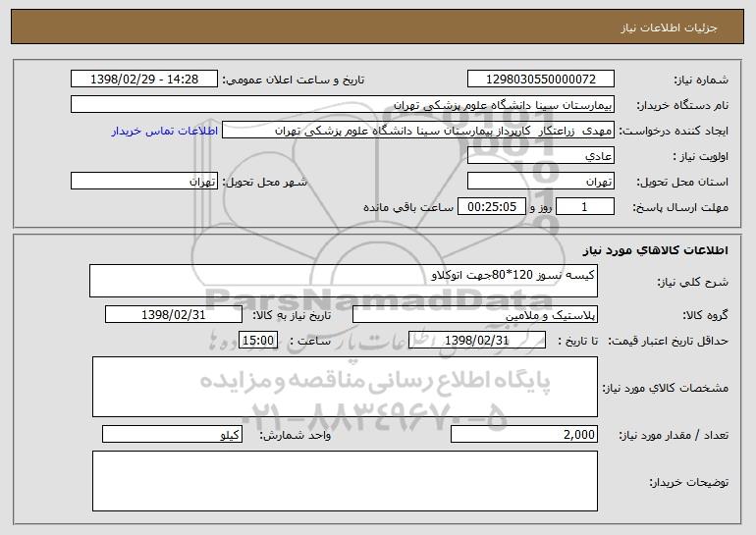Click the price validity date field beside تا تاریخ

(x=477, y=341)
